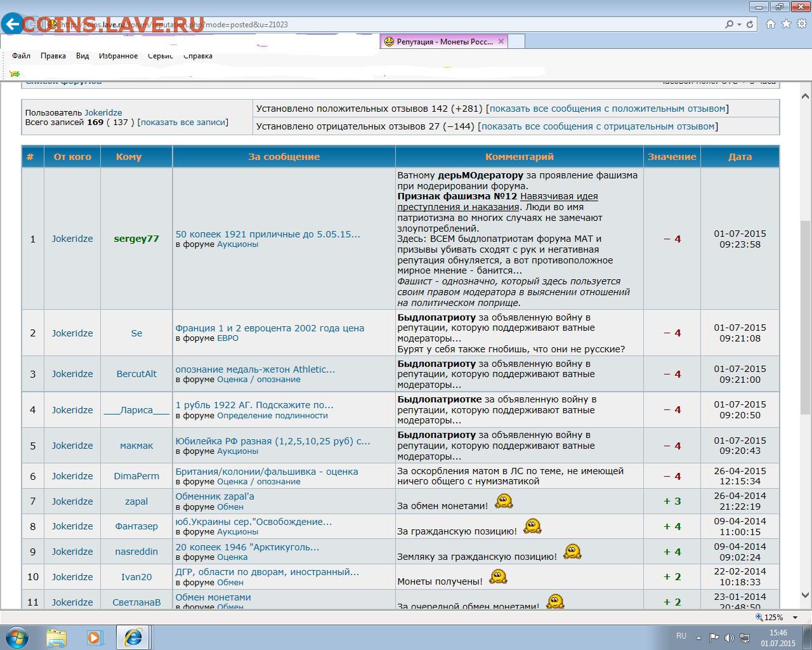The image size is (812, 650).
Task: Open "1 рубль 1922 АГ" topic link
Action: (254, 405)
